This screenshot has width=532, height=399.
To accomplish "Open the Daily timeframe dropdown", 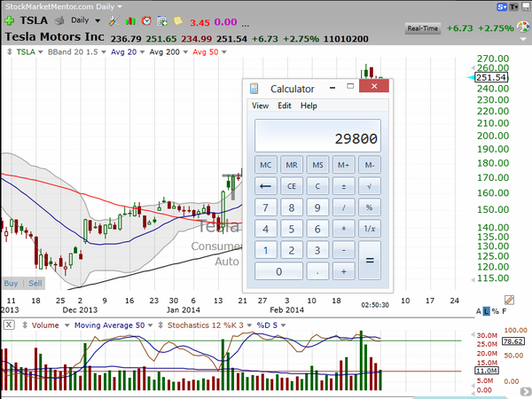I will pos(98,20).
